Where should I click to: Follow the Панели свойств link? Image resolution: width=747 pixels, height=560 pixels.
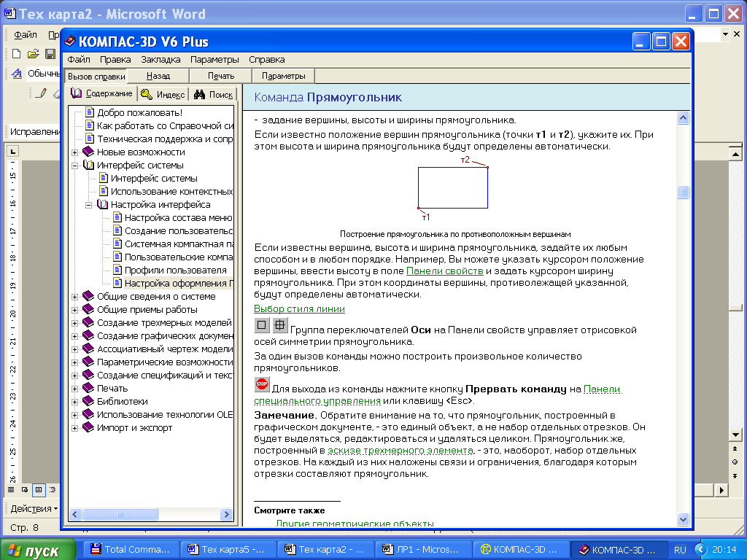click(444, 271)
